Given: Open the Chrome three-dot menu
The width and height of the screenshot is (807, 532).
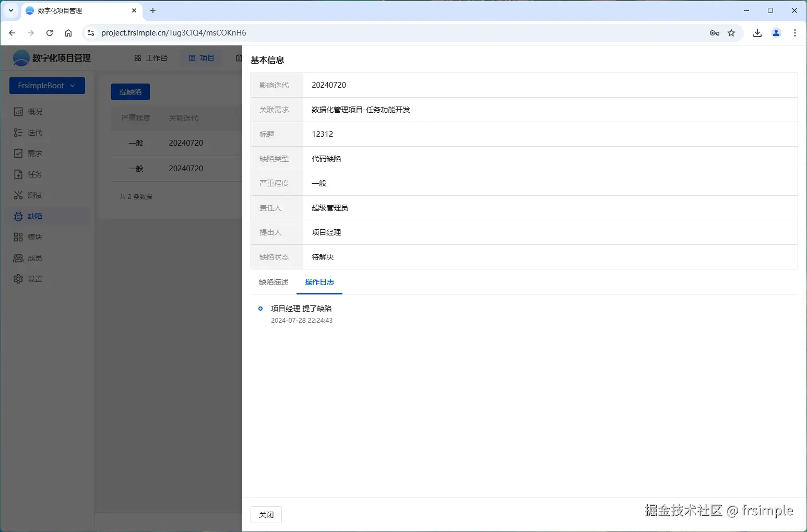Looking at the screenshot, I should 794,32.
